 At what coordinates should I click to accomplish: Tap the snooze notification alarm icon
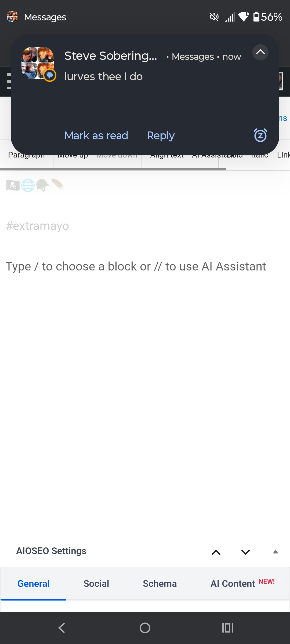(260, 135)
